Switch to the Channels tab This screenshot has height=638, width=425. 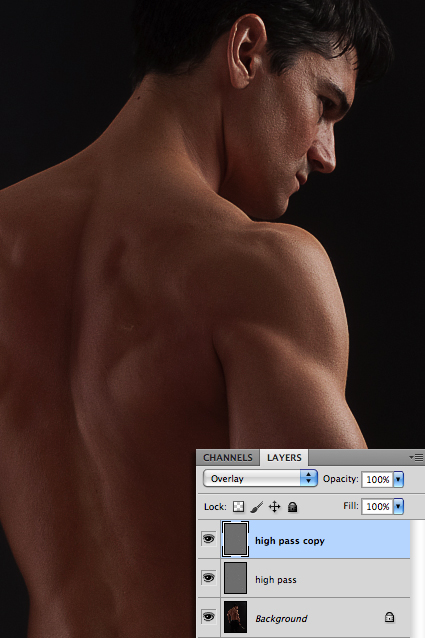pos(228,457)
